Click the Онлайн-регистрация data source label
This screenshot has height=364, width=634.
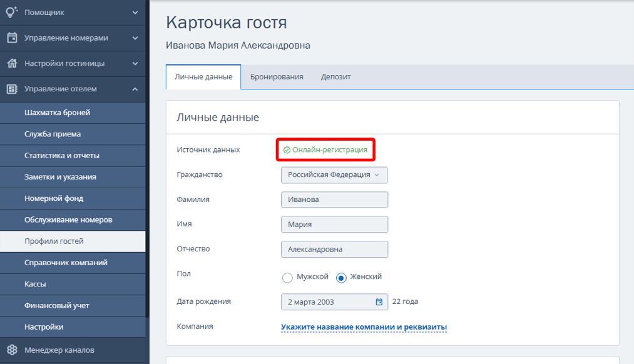pos(330,150)
